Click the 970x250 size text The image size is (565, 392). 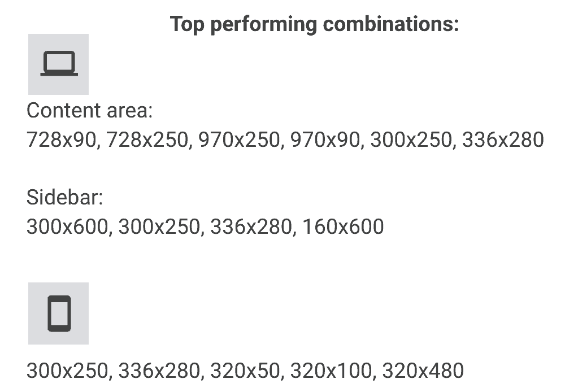tap(239, 139)
